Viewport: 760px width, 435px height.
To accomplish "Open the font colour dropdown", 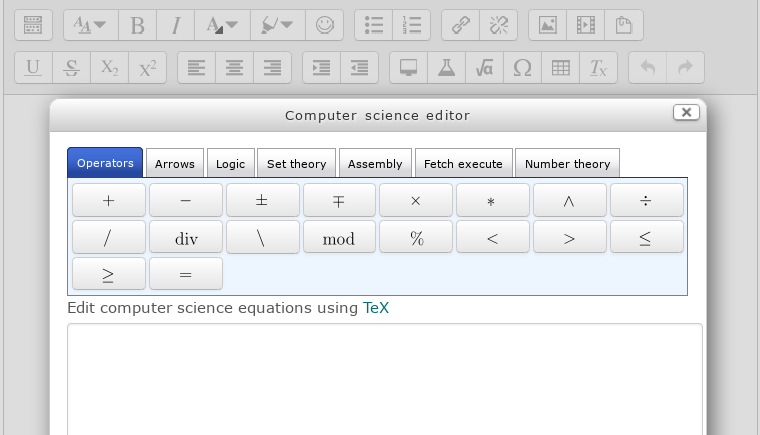I will 222,25.
